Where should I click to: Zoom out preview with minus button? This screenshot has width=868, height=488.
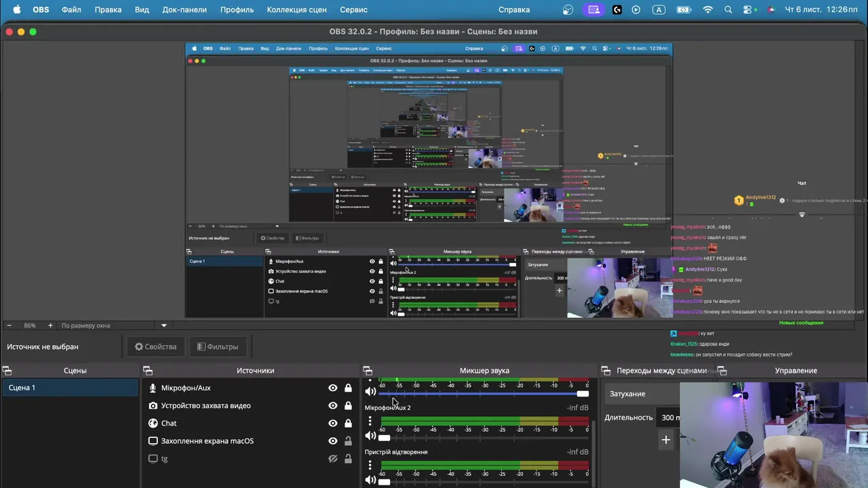[x=9, y=325]
